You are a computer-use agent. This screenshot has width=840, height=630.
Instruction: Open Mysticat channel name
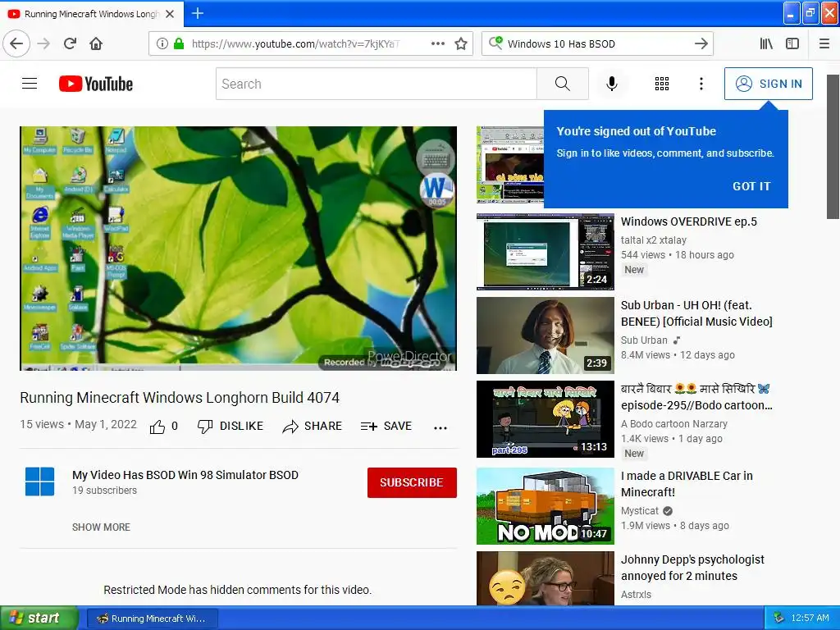click(640, 510)
